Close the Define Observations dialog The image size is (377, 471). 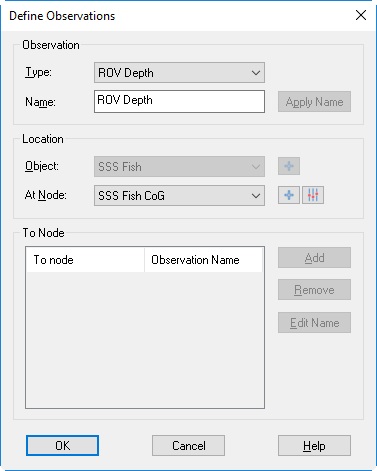pos(361,15)
